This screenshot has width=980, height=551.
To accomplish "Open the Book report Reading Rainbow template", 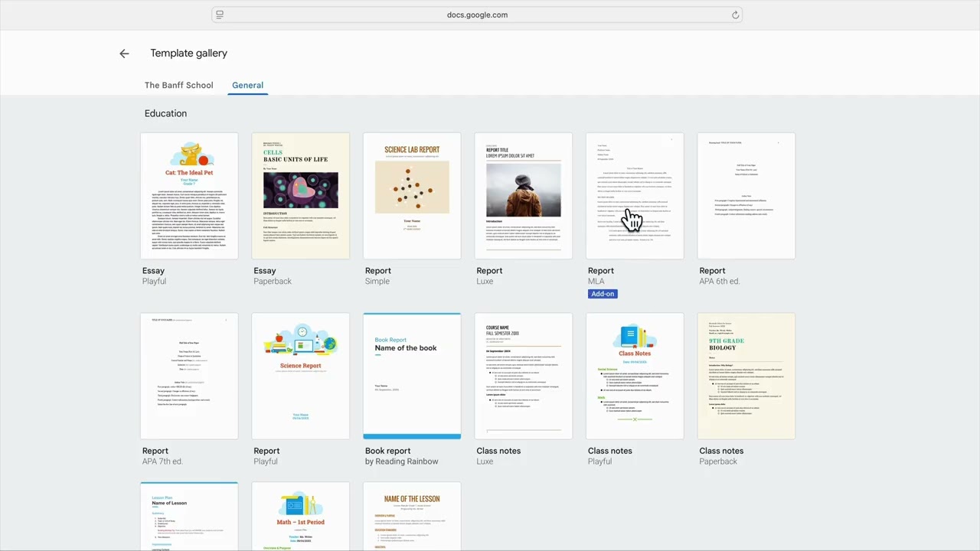I will point(412,376).
